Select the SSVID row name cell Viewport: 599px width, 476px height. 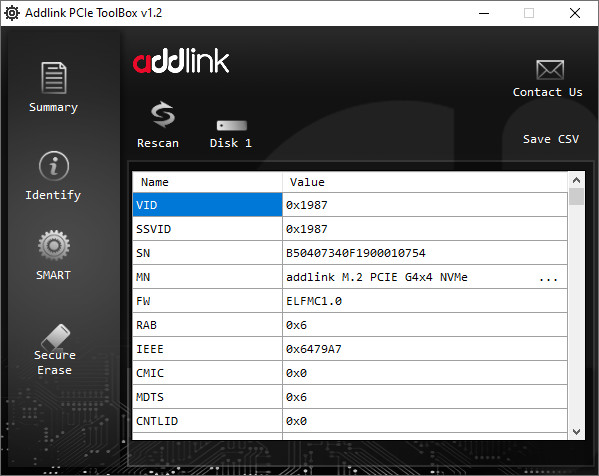coord(207,229)
